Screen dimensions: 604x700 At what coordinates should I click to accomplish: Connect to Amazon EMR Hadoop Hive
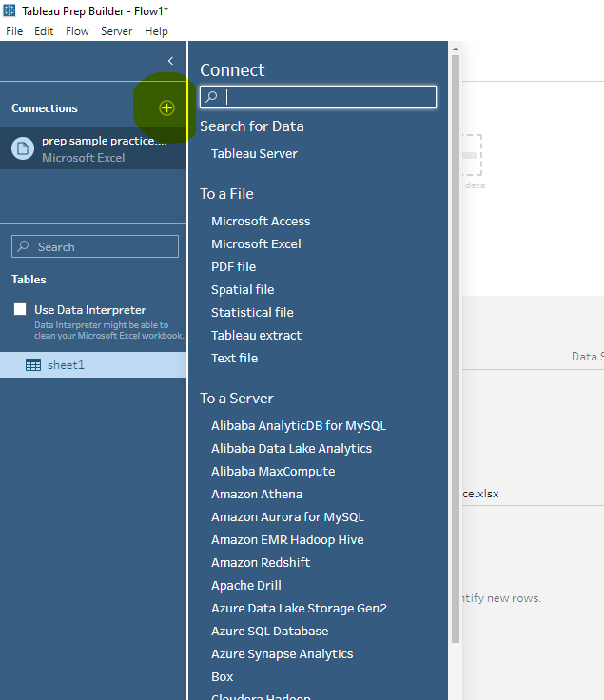coord(287,539)
